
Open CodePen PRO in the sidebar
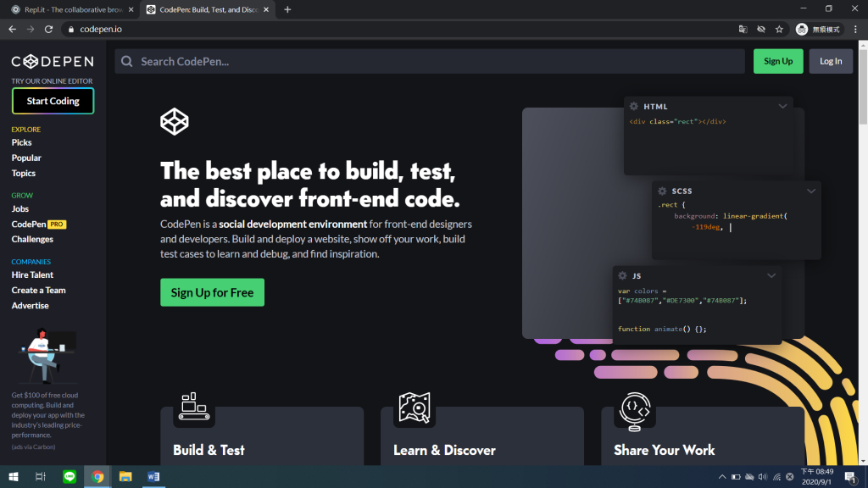[x=39, y=224]
